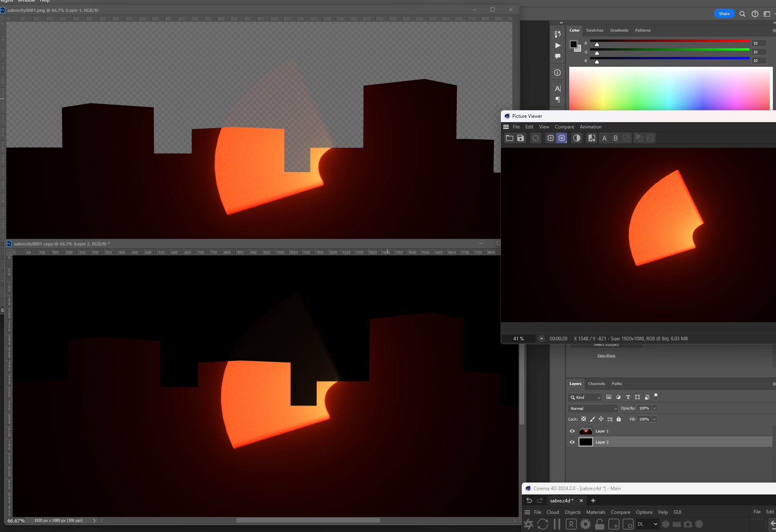The height and width of the screenshot is (532, 776).
Task: Hide Layer 2 with its eye icon
Action: (x=572, y=442)
